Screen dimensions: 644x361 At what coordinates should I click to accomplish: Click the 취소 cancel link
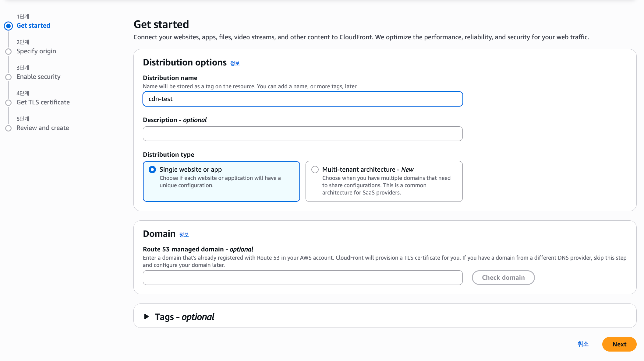click(583, 344)
